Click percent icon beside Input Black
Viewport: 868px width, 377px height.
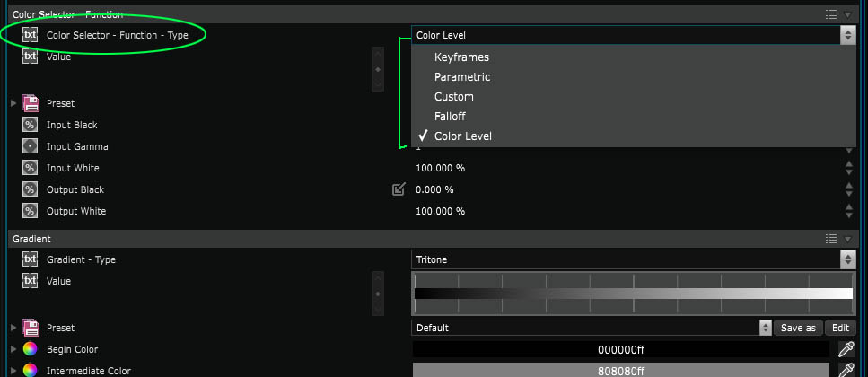[30, 125]
